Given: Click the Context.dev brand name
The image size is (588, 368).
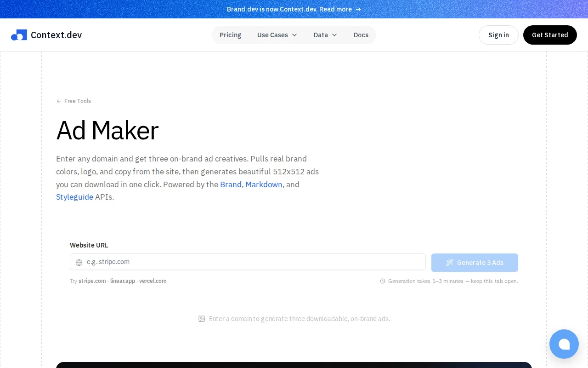Looking at the screenshot, I should pos(56,35).
